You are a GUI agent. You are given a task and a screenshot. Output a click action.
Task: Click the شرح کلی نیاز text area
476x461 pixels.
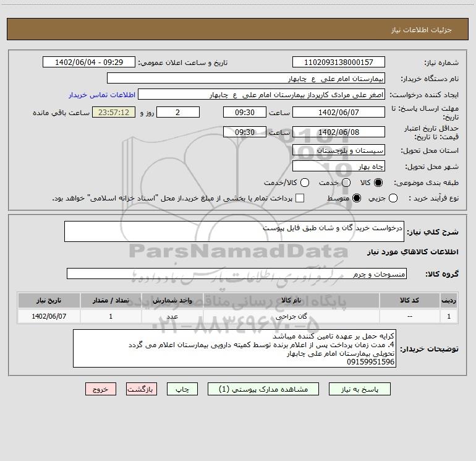(234, 231)
